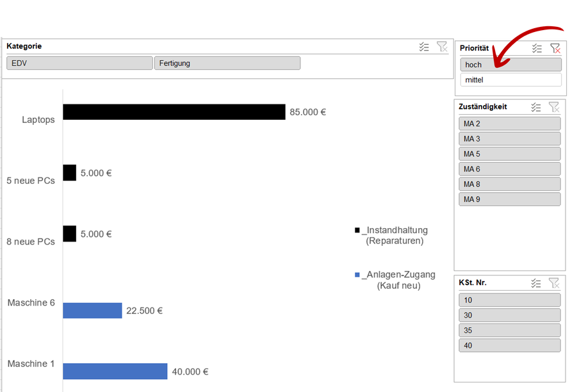Select blue Anlagen-Zugang legend swatch
This screenshot has height=392, width=570.
pos(357,275)
